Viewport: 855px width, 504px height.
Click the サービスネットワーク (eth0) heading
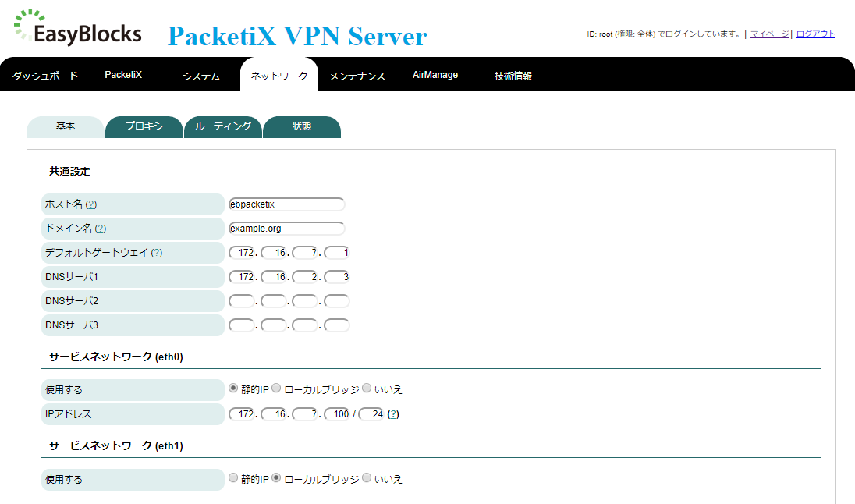116,357
